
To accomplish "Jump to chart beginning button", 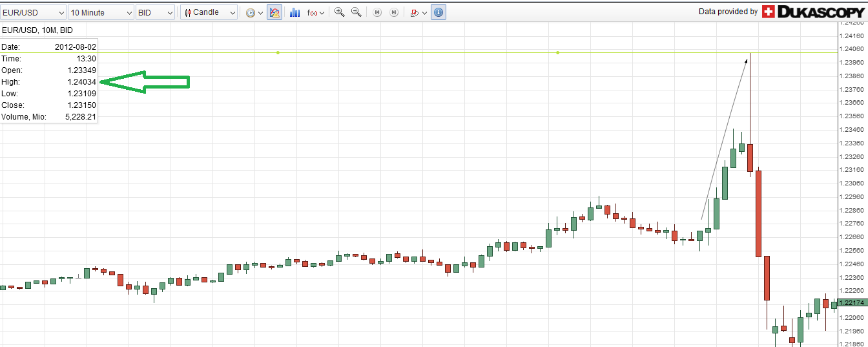I will pos(377,12).
